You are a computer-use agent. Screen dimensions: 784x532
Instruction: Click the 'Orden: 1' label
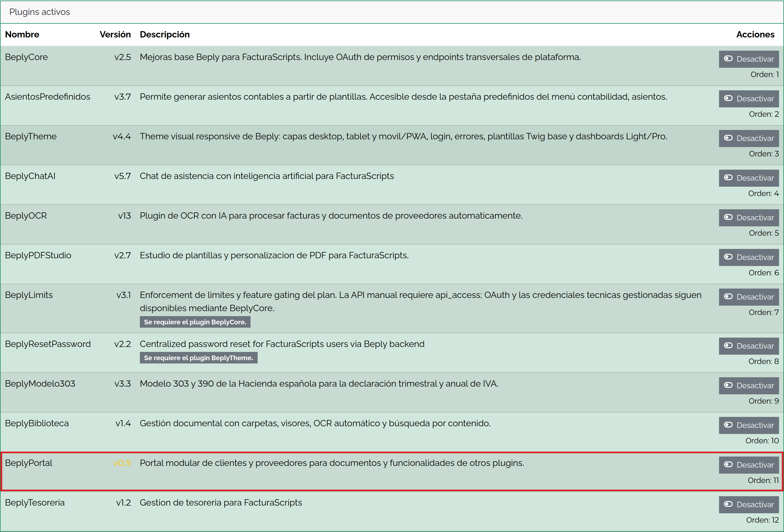(764, 74)
